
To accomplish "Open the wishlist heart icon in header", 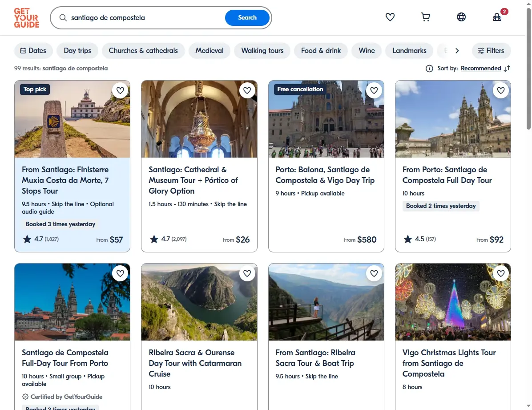I will [390, 17].
